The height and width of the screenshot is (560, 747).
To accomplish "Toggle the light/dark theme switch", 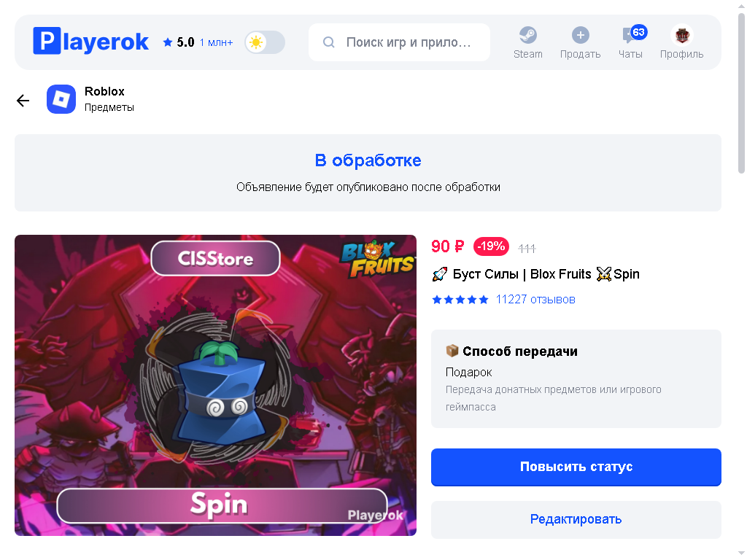I will [x=265, y=42].
